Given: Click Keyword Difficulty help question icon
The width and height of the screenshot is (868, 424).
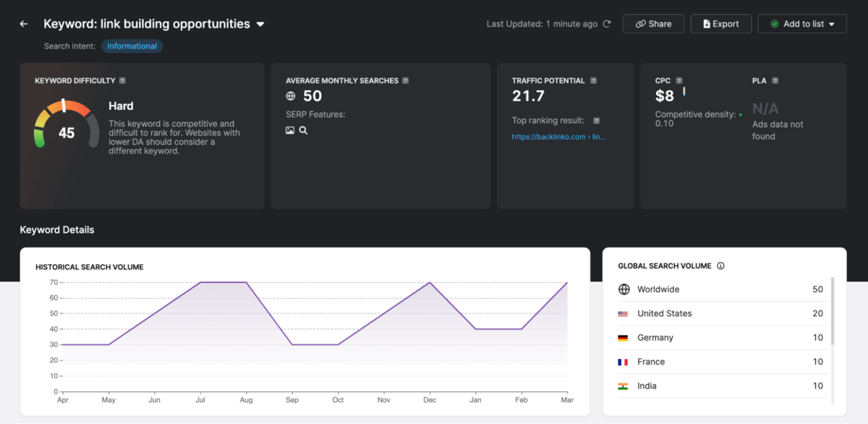Looking at the screenshot, I should click(122, 81).
